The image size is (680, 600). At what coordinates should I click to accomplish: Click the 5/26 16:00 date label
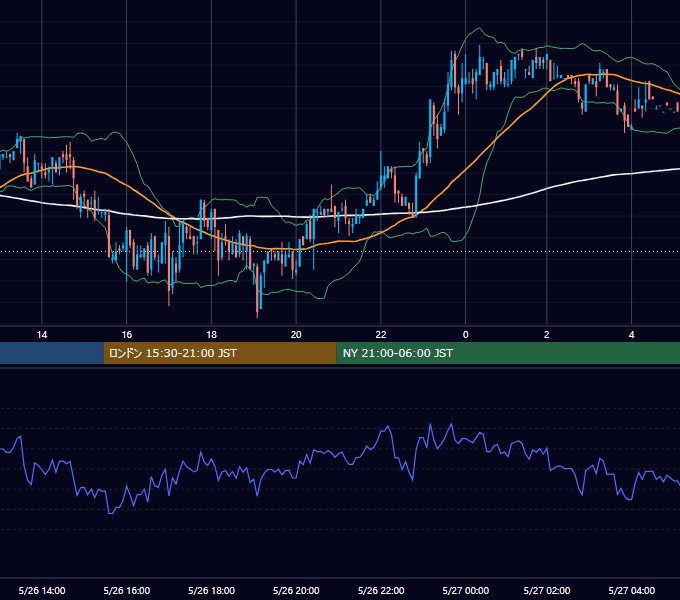pyautogui.click(x=127, y=590)
